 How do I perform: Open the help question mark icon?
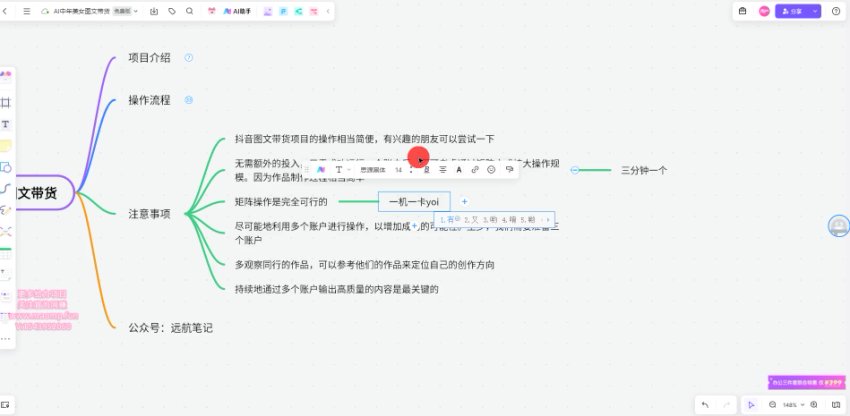(x=836, y=11)
